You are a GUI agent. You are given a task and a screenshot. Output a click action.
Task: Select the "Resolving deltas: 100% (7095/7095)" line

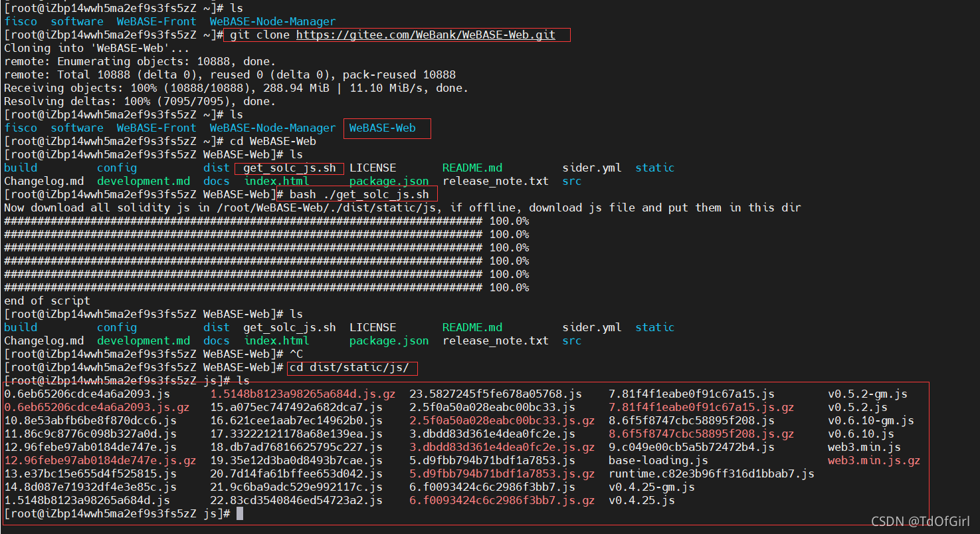140,101
